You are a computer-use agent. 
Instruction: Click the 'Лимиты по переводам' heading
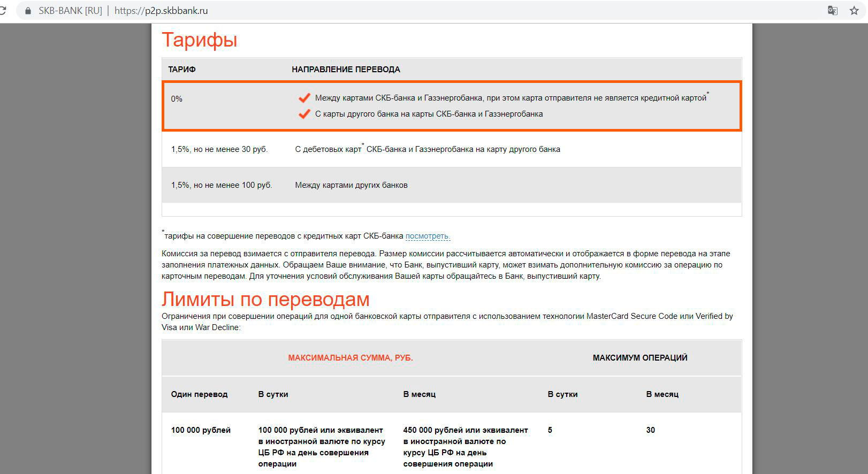pos(265,299)
